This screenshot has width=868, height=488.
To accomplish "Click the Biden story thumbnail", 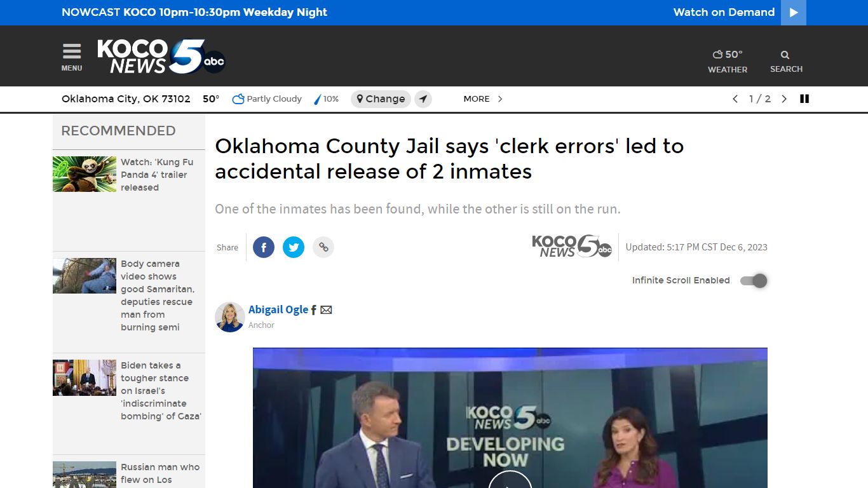I will [85, 377].
